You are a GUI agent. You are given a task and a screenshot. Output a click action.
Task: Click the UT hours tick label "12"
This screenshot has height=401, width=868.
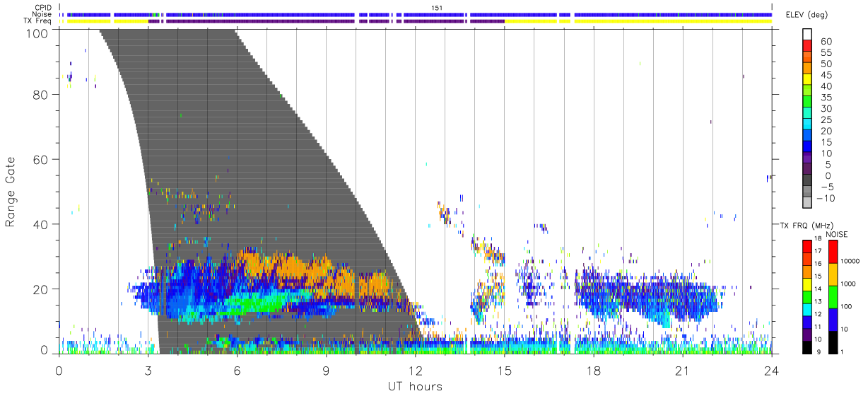pos(415,370)
